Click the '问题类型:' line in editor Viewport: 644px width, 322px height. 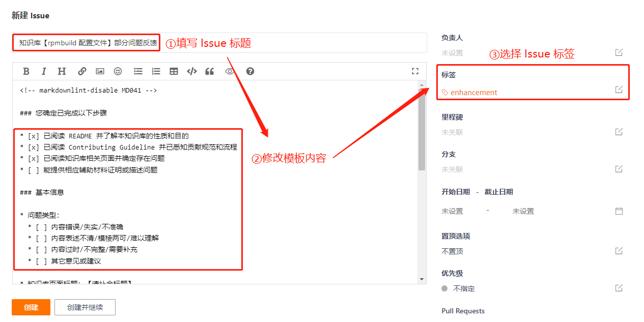pos(40,215)
